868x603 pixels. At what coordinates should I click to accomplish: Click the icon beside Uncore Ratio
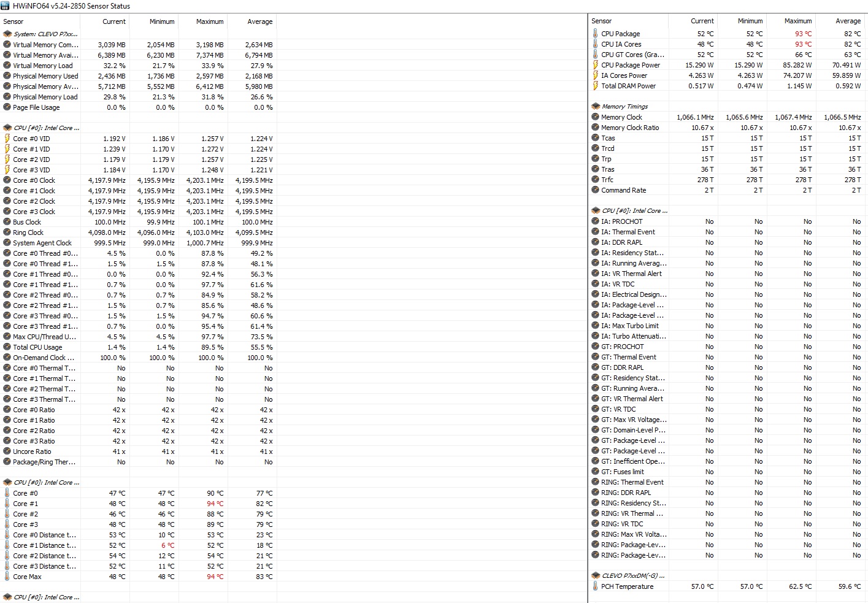coord(7,451)
